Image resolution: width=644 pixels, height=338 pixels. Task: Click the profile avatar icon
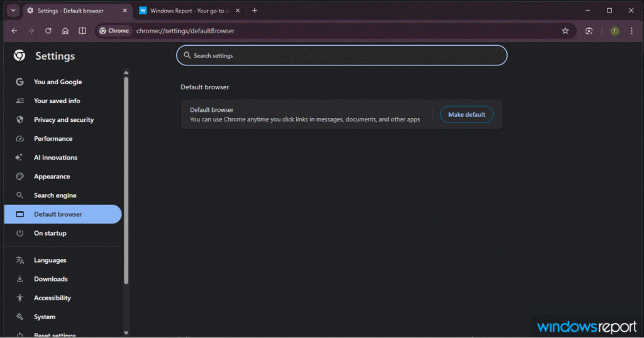pos(614,31)
